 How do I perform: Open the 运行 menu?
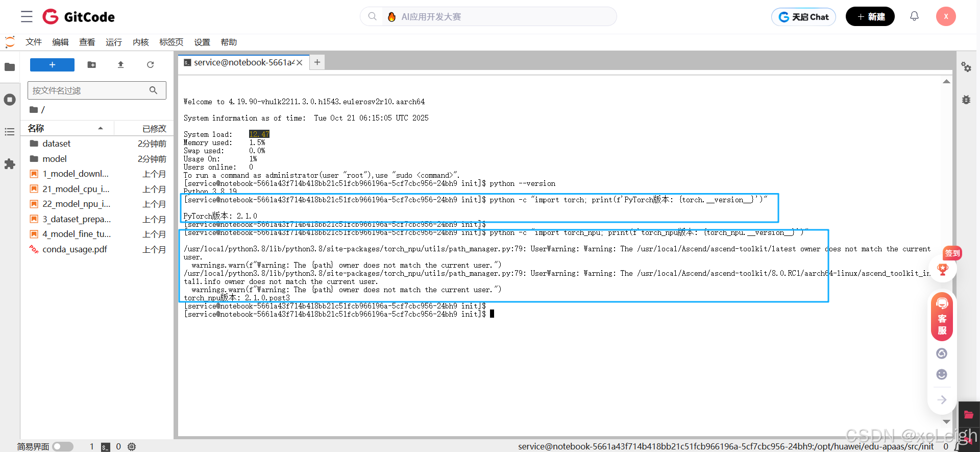[114, 42]
